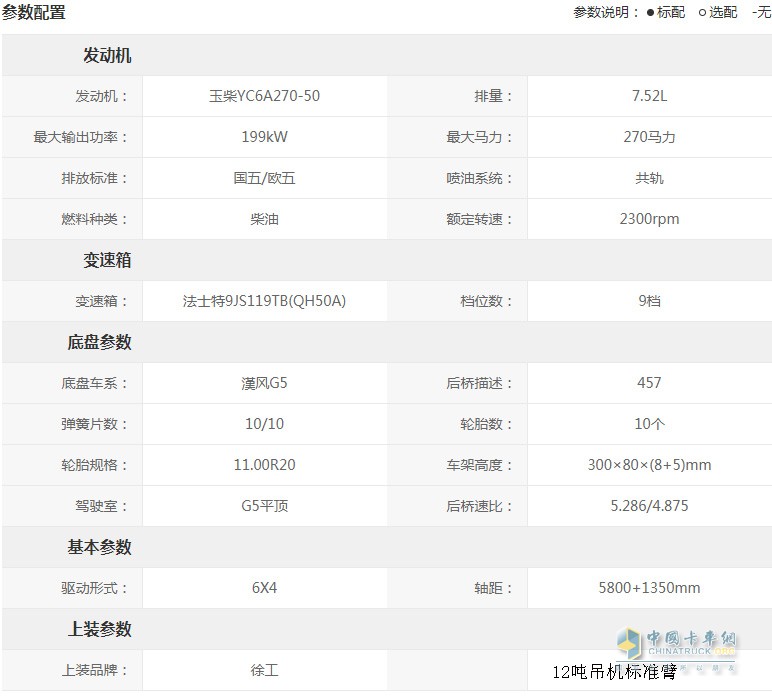Select horsepower value 270马力
Viewport: 772px width, 696px height.
(649, 137)
